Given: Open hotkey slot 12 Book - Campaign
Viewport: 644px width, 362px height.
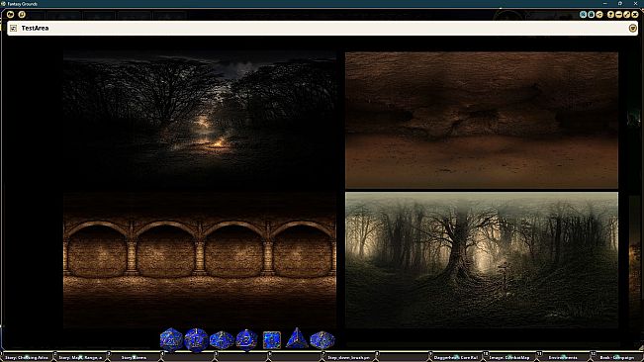Looking at the screenshot, I should tap(616, 357).
